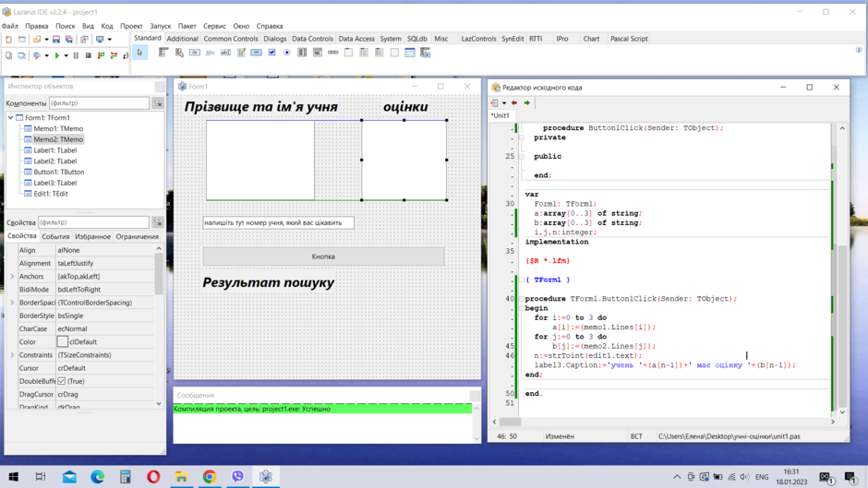
Task: Pick the TButton component in palette
Action: click(x=195, y=53)
